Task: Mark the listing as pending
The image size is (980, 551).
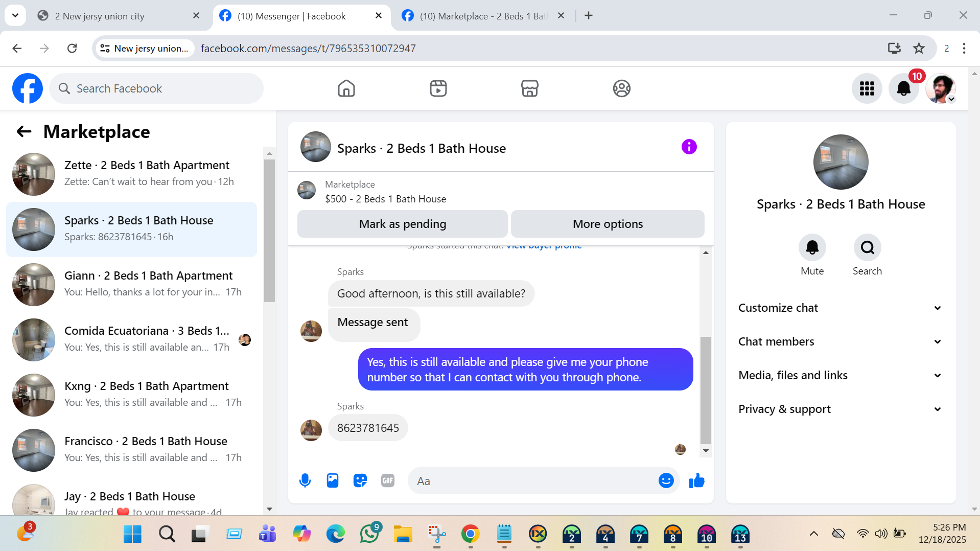Action: (403, 224)
